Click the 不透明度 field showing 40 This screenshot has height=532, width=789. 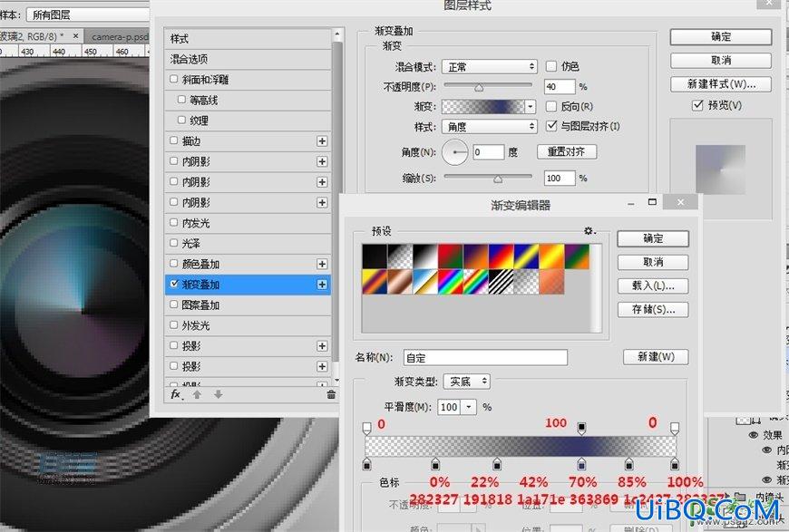click(x=560, y=86)
